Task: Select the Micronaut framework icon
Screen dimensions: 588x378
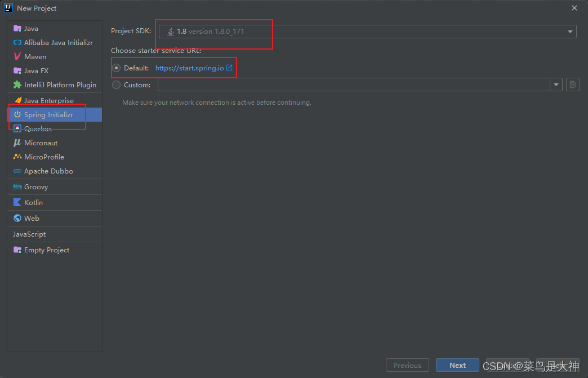Action: 19,143
